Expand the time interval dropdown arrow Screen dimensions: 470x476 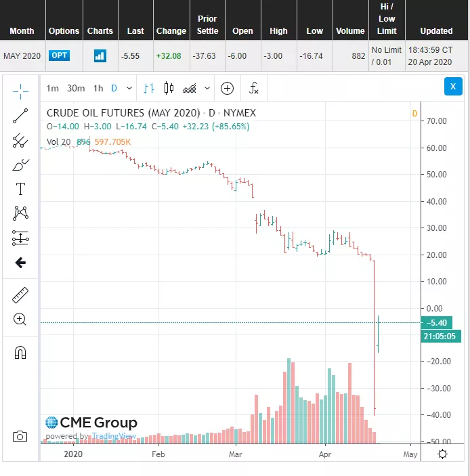click(x=129, y=88)
